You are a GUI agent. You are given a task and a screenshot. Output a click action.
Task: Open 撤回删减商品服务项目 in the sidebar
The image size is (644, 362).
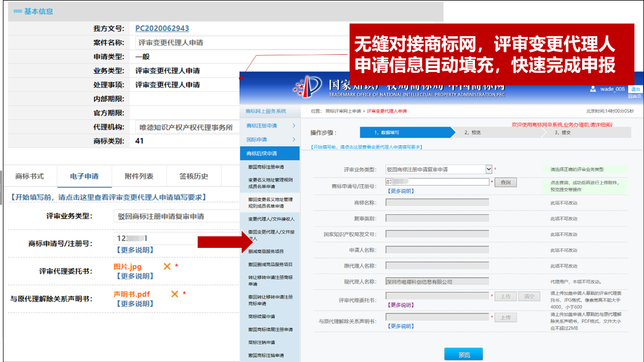[270, 264]
